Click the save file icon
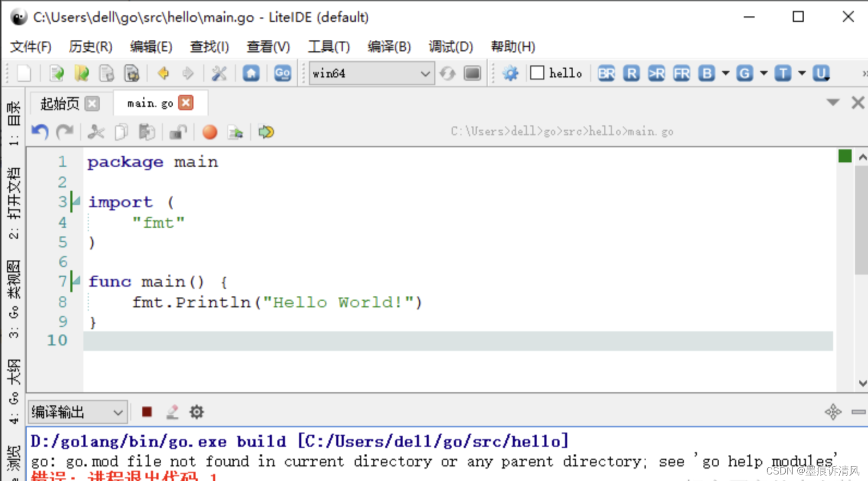Screen dimensions: 868x481 107,73
